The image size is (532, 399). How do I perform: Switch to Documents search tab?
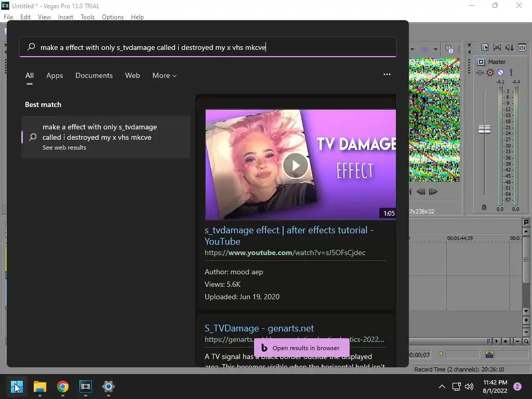pyautogui.click(x=94, y=76)
